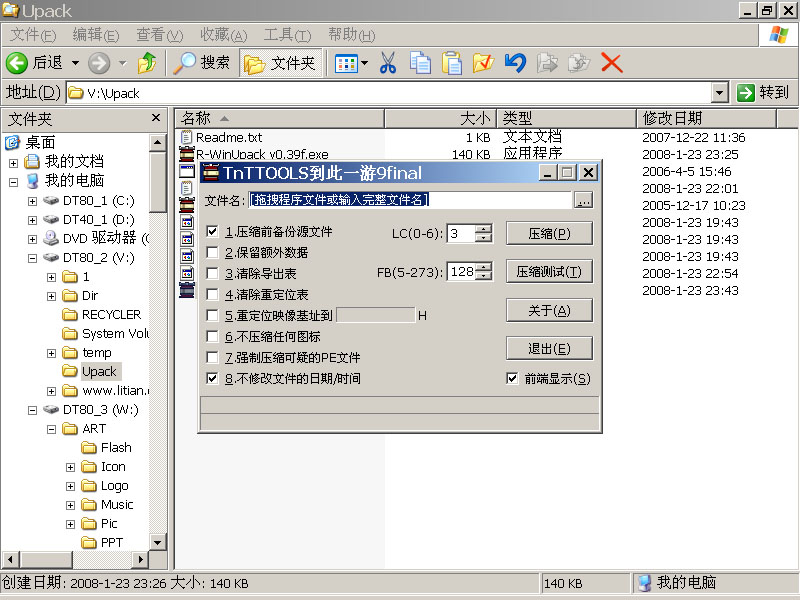Select the Desktop icon in folder tree
The image size is (800, 600).
point(12,142)
